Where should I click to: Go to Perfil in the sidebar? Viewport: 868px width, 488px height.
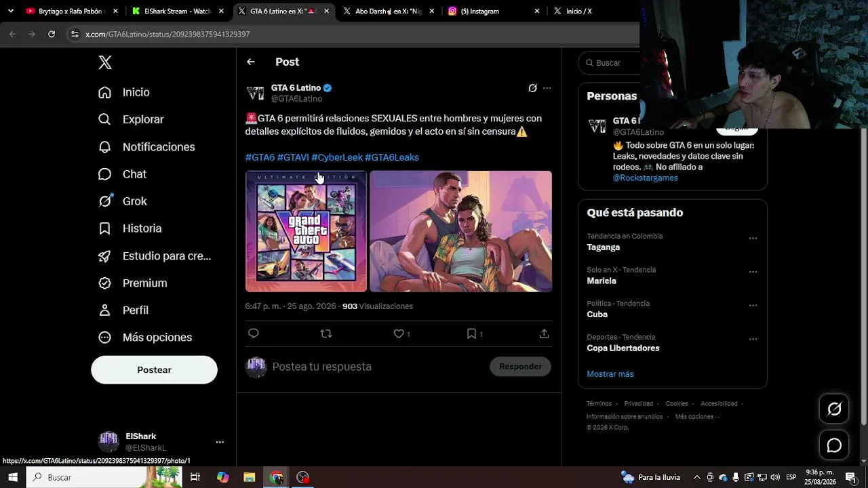pyautogui.click(x=123, y=310)
